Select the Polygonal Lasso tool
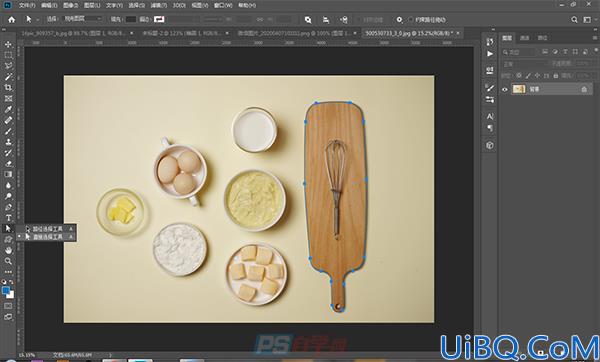This screenshot has width=600, height=362. click(x=8, y=66)
